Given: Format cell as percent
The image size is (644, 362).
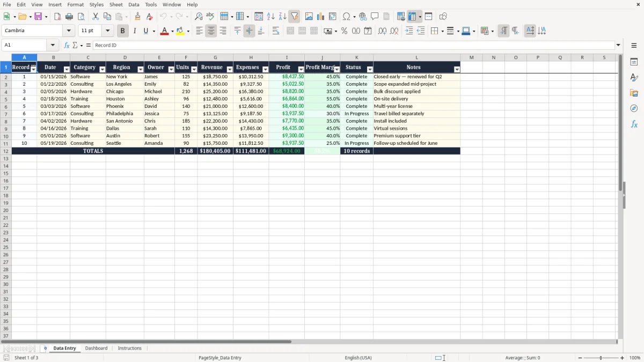Looking at the screenshot, I should [344, 31].
